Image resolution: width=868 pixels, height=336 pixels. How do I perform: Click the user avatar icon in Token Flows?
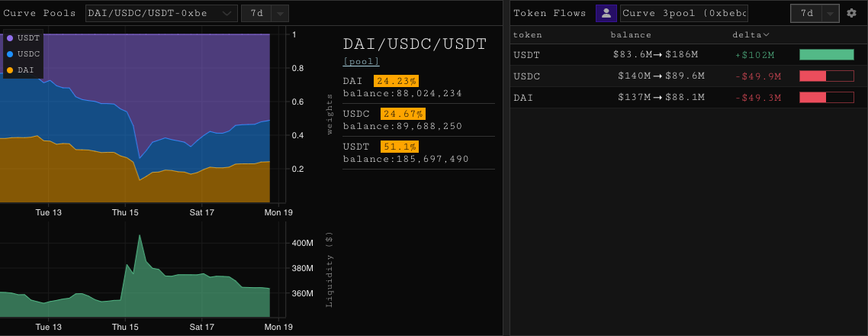(x=606, y=13)
